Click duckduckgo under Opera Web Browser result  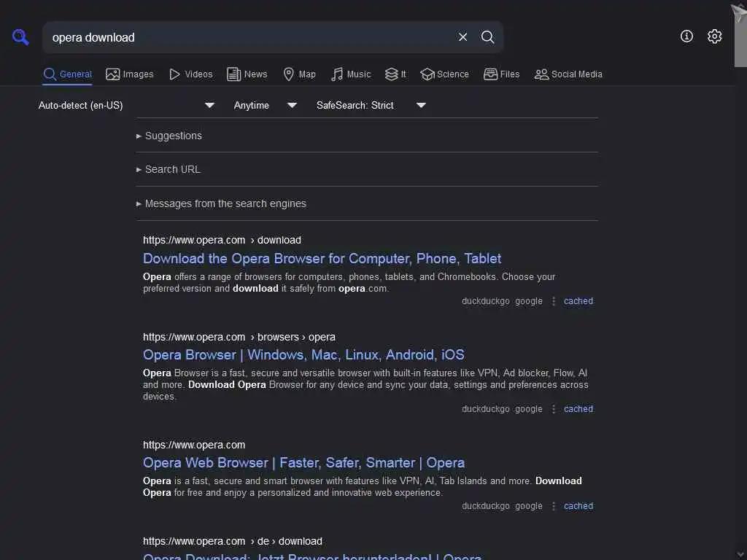coord(485,506)
